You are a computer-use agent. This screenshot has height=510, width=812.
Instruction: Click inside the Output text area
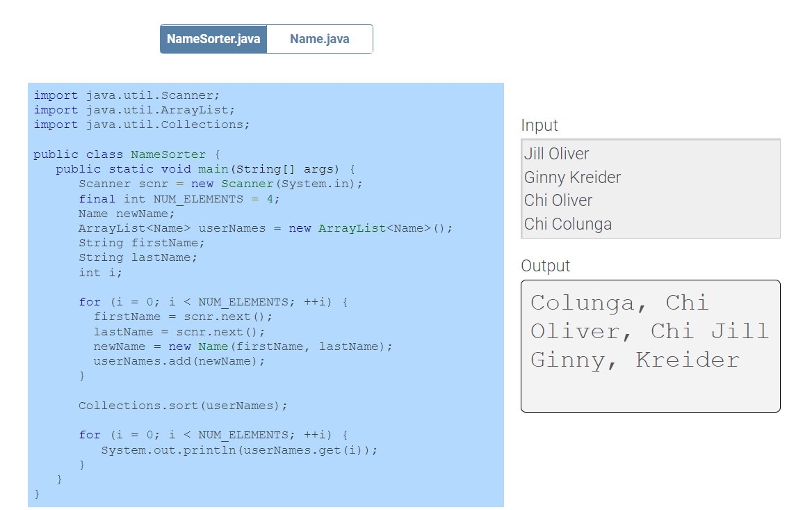650,344
